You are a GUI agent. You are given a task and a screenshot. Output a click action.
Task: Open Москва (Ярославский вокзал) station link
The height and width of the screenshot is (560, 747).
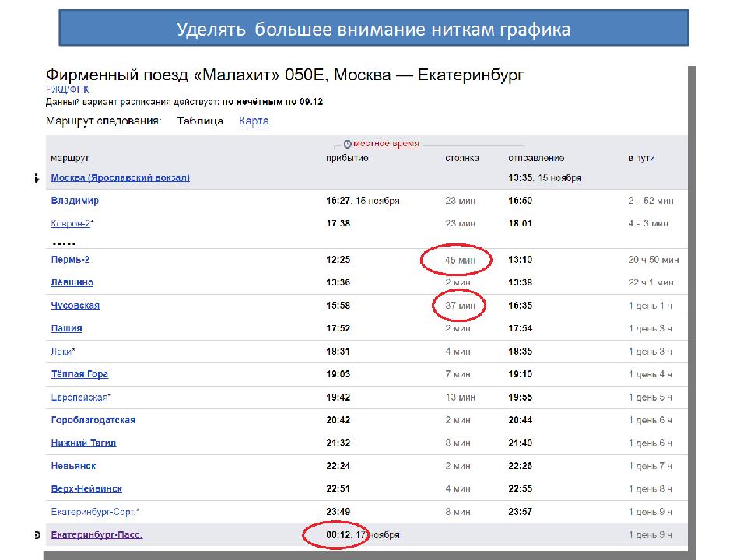[x=120, y=177]
